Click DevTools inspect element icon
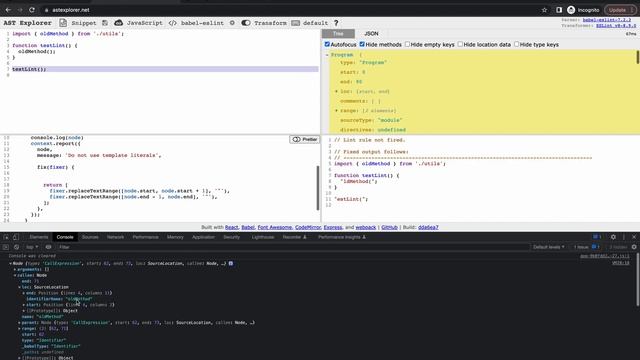This screenshot has width=640, height=360. click(x=6, y=237)
